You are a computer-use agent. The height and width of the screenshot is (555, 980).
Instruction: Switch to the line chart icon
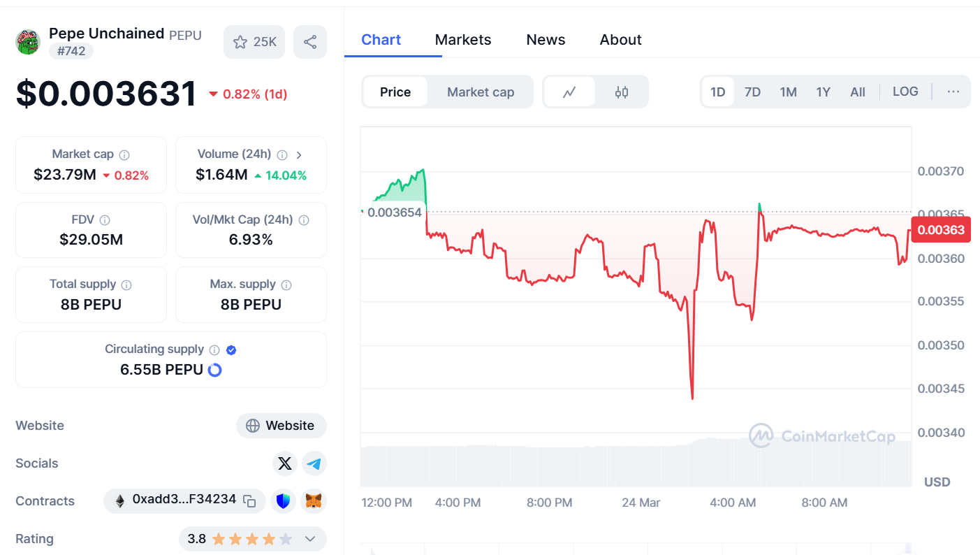click(569, 92)
